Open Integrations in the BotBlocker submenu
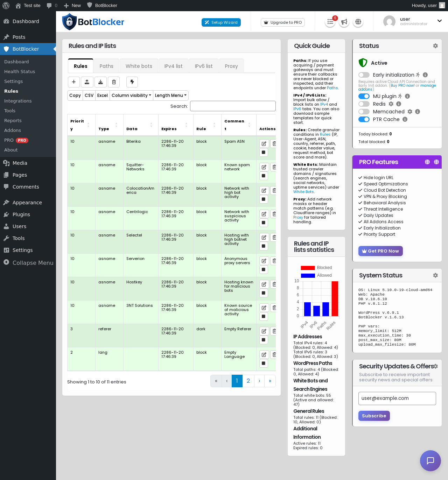 tap(18, 101)
